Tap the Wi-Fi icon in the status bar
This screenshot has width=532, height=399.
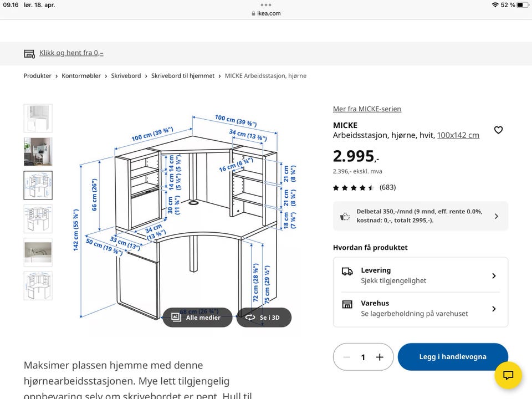pyautogui.click(x=495, y=5)
